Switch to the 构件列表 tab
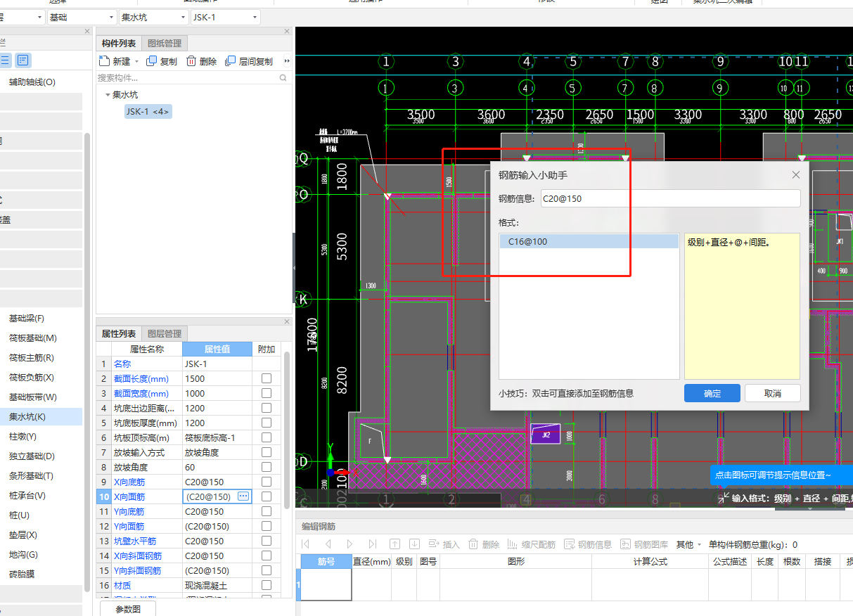 [119, 44]
